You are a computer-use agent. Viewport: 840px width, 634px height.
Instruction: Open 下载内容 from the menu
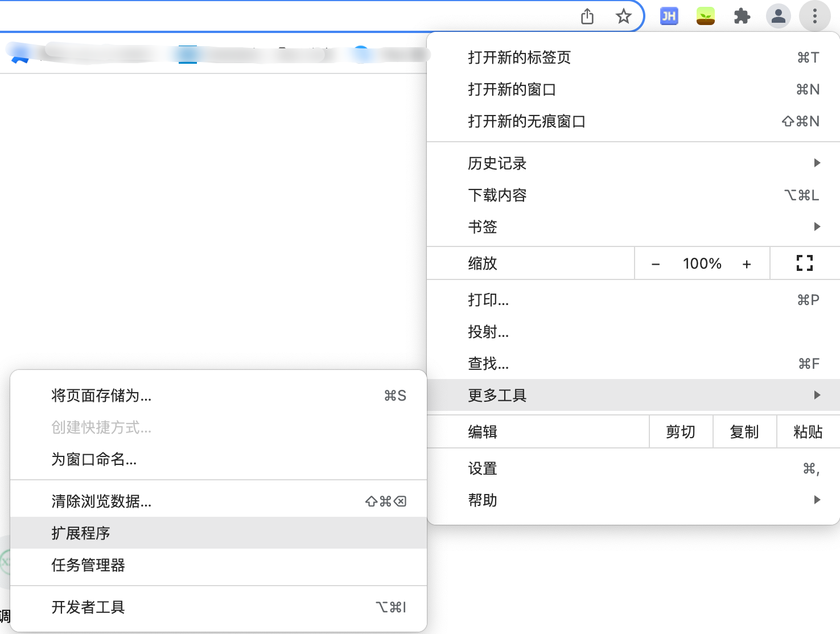(633, 195)
